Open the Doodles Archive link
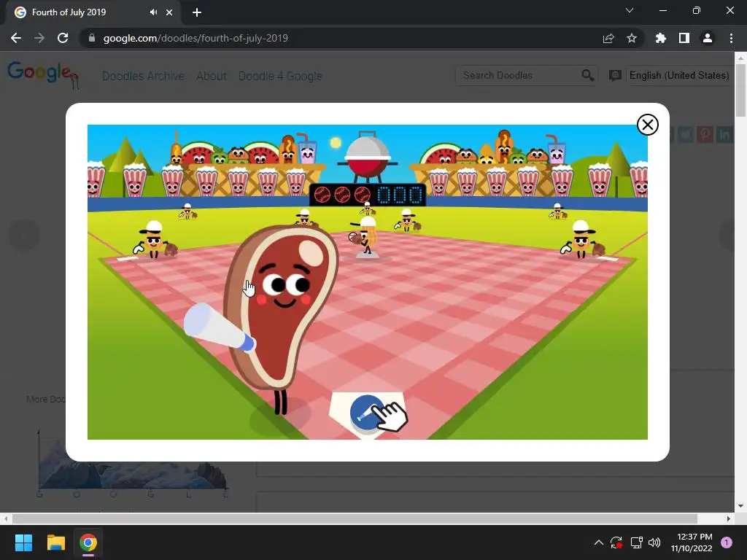Viewport: 747px width, 560px height. [x=144, y=76]
